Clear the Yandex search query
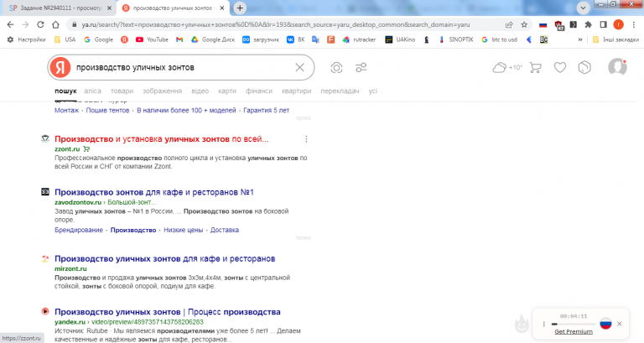 [x=300, y=67]
